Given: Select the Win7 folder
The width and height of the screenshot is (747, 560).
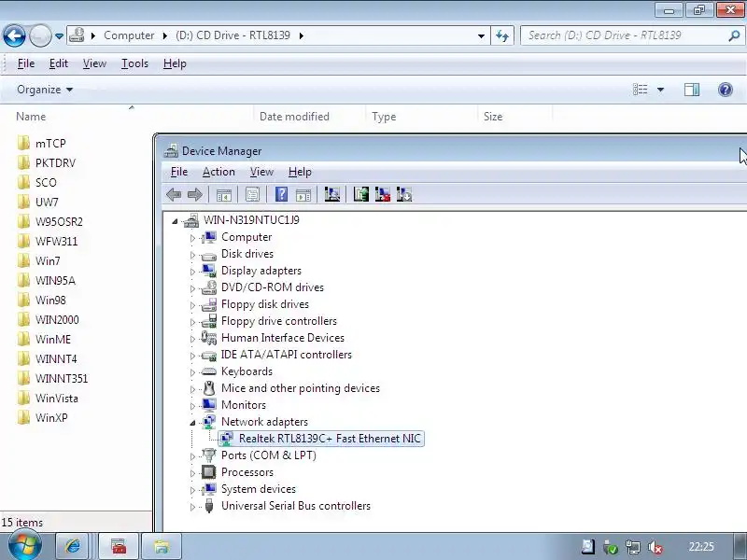Looking at the screenshot, I should [39, 261].
